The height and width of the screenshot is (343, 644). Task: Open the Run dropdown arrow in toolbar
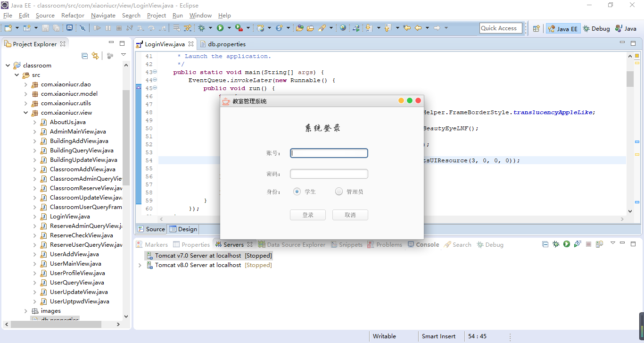(229, 28)
